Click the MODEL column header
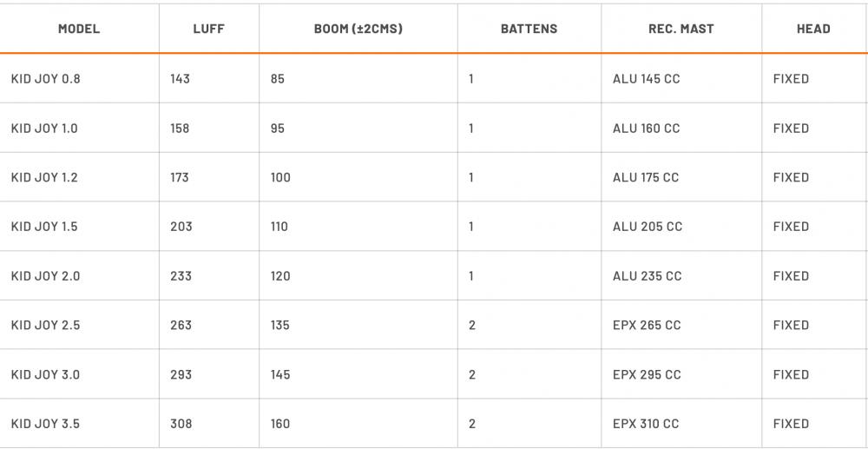Image resolution: width=868 pixels, height=449 pixels. tap(79, 29)
